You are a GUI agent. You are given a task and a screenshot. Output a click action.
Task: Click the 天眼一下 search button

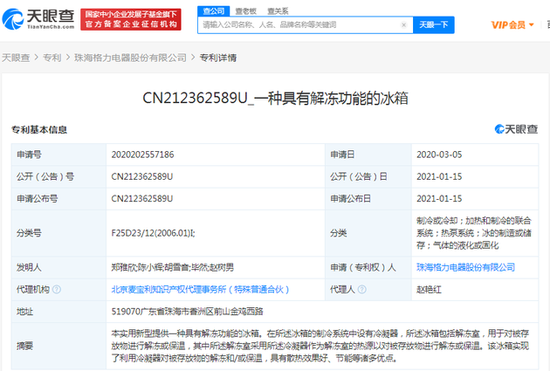(434, 25)
